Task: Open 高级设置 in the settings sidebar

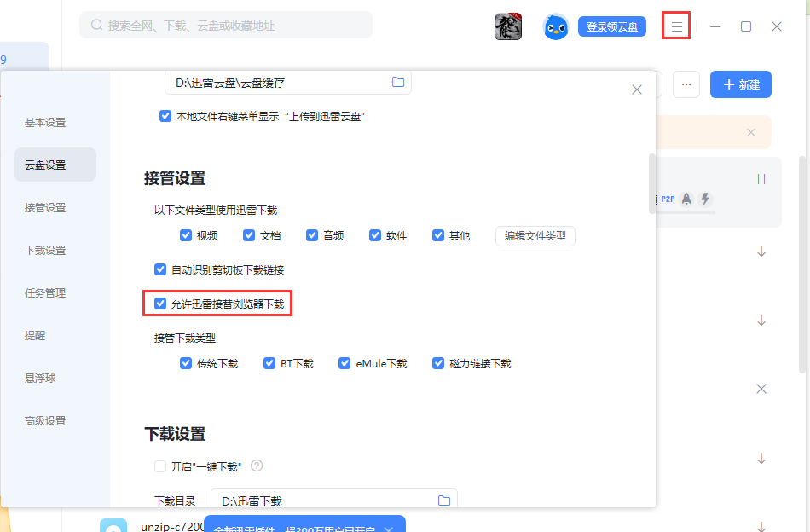Action: click(x=45, y=421)
